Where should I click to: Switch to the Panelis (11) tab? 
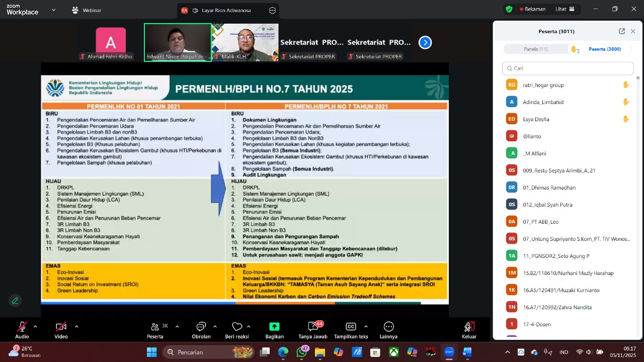(x=536, y=49)
